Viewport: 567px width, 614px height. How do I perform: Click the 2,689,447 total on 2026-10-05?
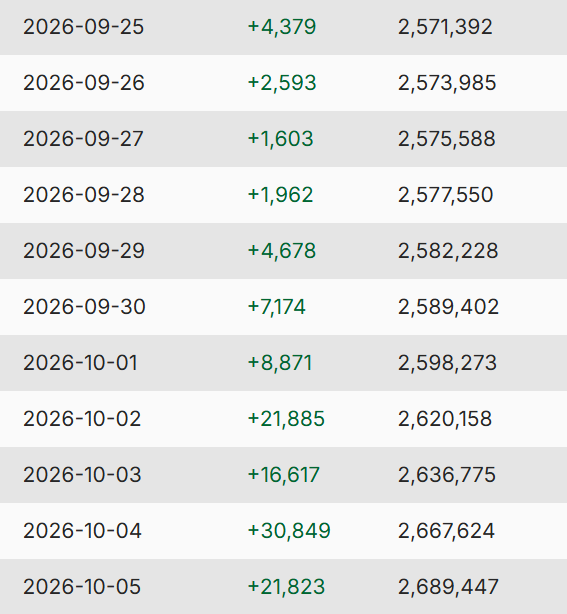pyautogui.click(x=448, y=587)
